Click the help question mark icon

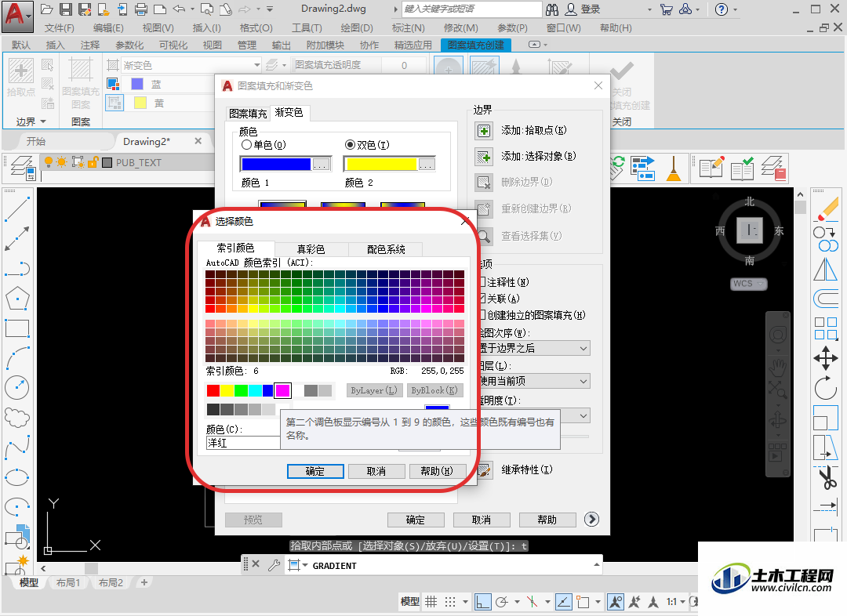(x=722, y=9)
